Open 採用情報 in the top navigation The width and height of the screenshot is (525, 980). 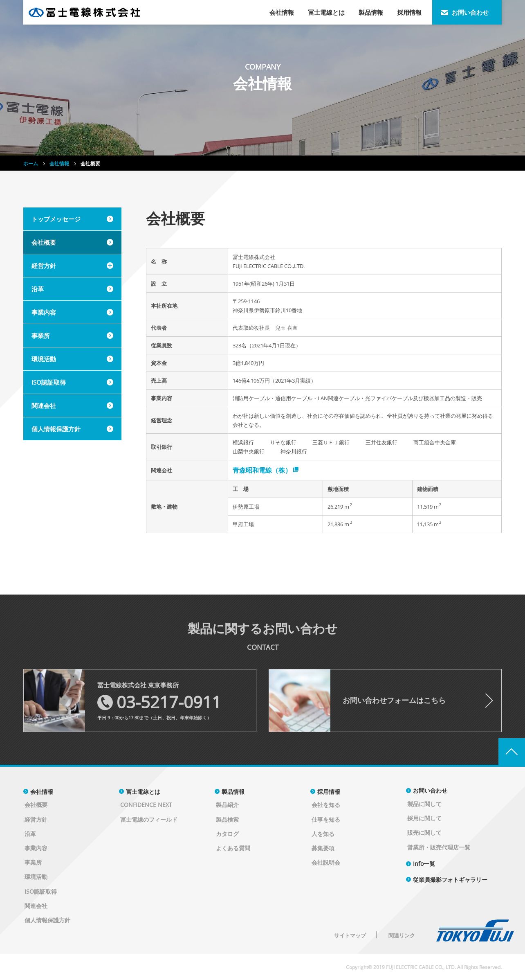409,13
